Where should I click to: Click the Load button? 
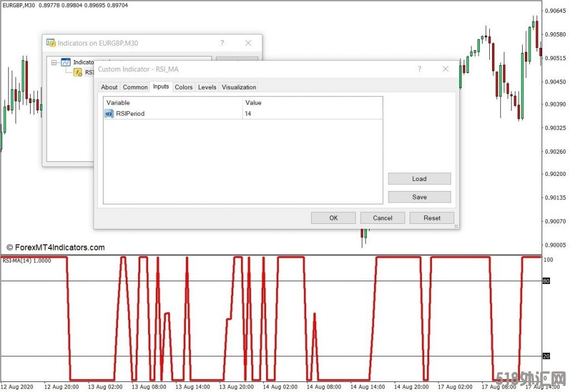(419, 179)
